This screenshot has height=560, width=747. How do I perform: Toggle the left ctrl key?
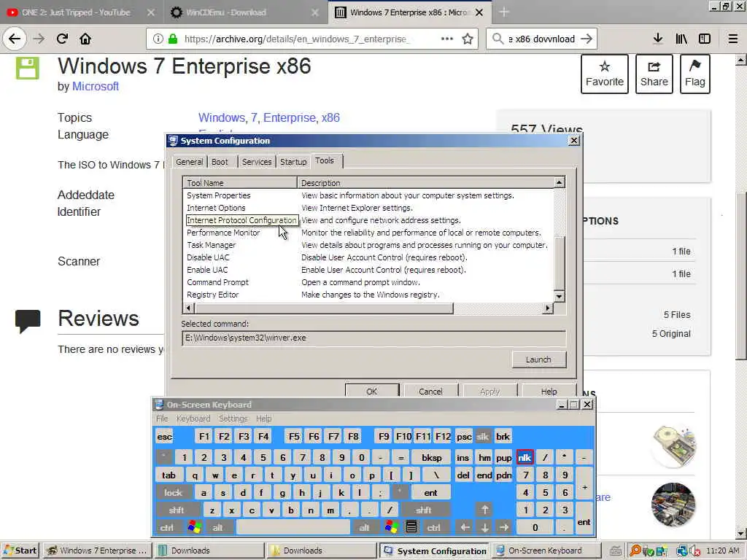167,528
